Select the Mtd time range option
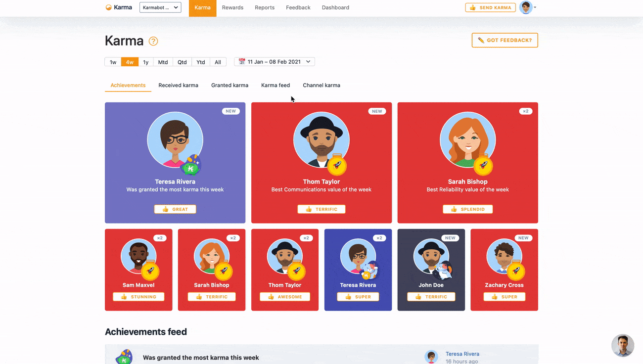 tap(163, 62)
